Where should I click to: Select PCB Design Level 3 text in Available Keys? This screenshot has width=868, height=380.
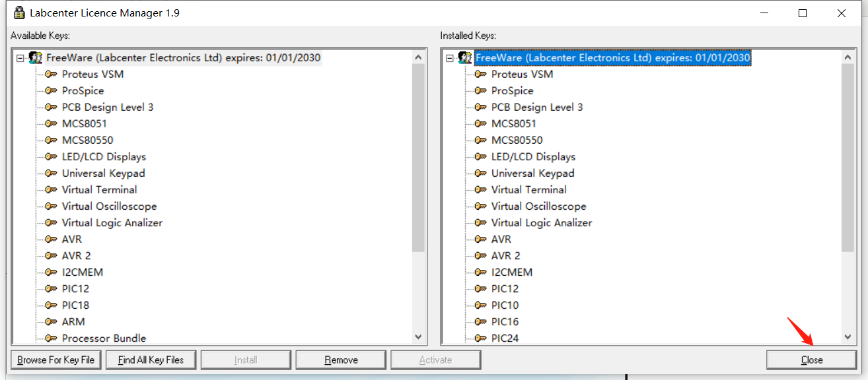tap(108, 107)
